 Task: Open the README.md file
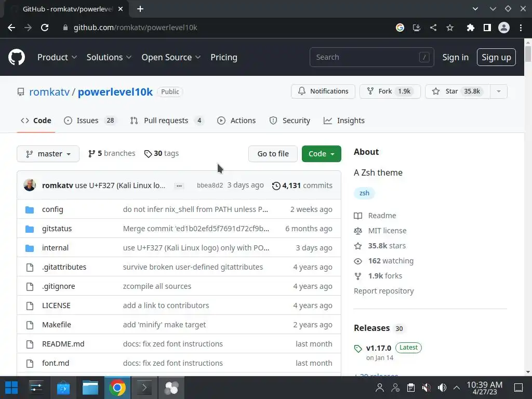click(63, 344)
